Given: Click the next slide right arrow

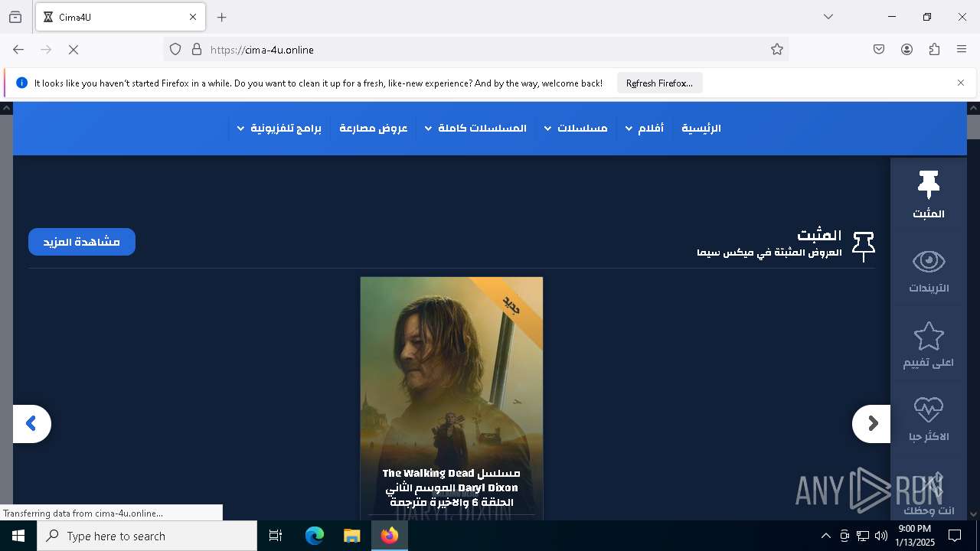Looking at the screenshot, I should [872, 423].
